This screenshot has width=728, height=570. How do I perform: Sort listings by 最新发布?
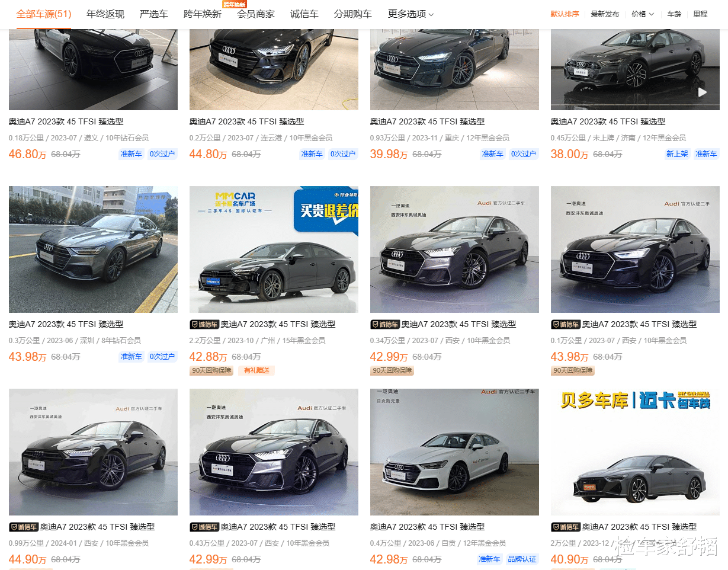(605, 14)
